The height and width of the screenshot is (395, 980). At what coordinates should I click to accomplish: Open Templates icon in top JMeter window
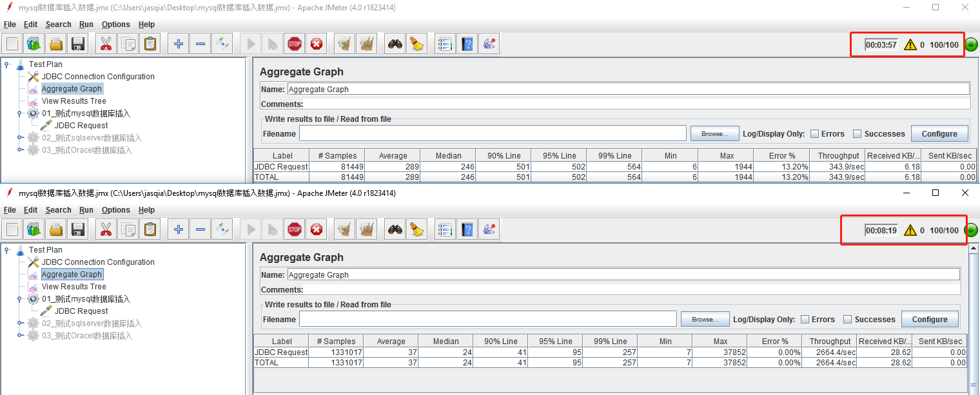click(34, 44)
